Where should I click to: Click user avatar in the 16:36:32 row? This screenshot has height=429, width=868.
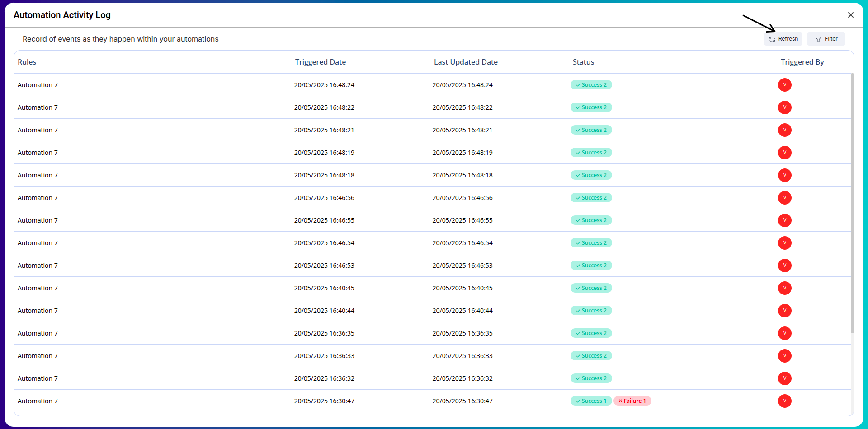(784, 378)
